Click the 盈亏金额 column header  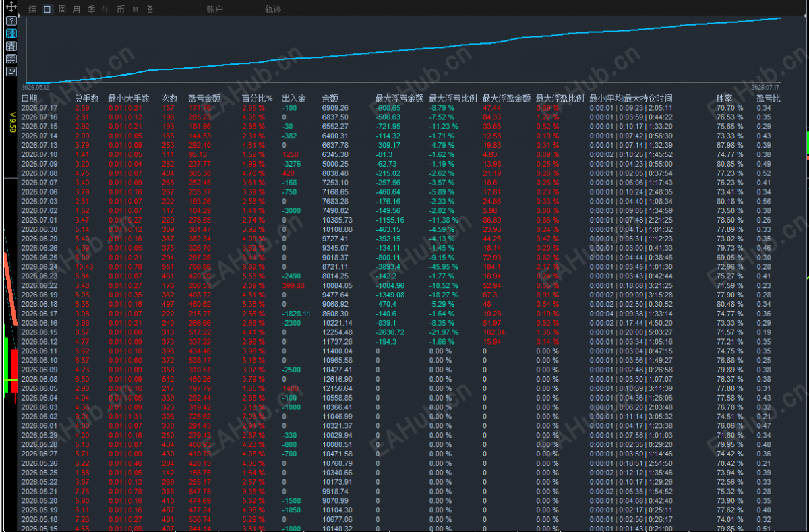point(204,98)
